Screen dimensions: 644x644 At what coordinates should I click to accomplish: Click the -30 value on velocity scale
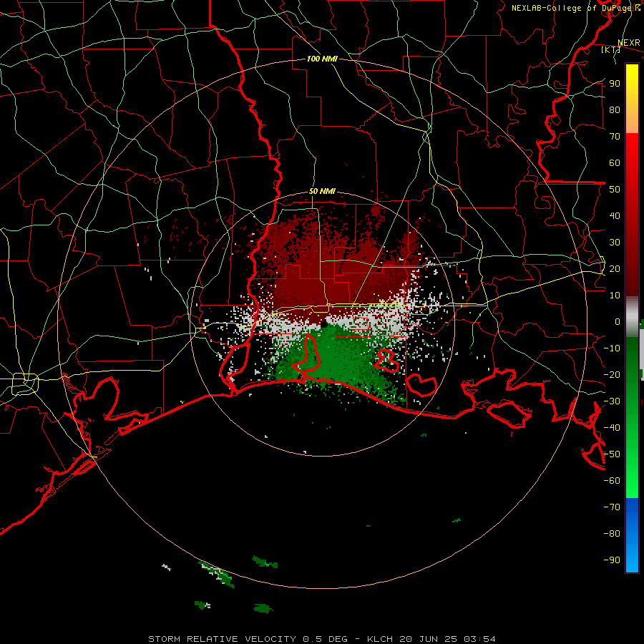click(x=612, y=401)
